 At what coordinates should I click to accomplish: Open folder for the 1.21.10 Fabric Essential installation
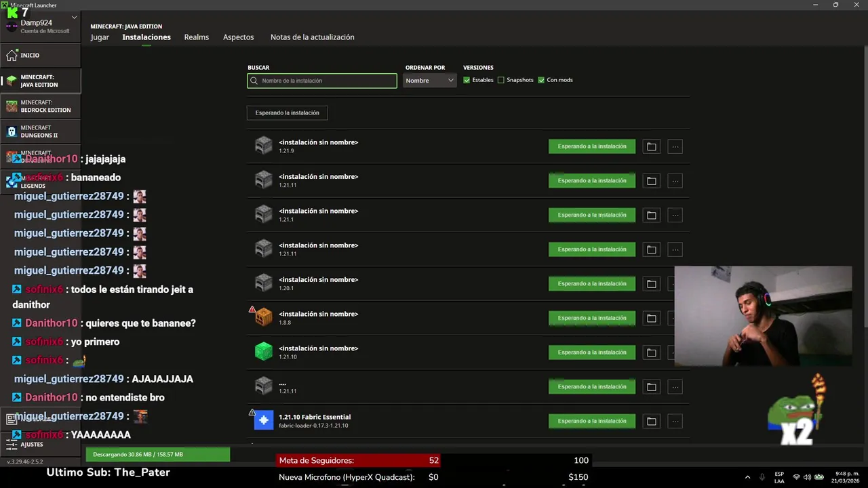[x=651, y=421]
